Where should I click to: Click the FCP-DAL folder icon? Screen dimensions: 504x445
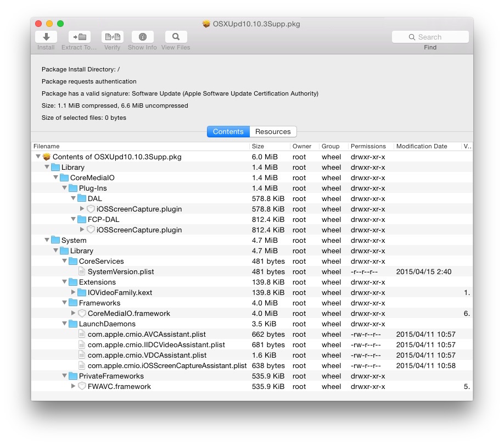coord(82,219)
